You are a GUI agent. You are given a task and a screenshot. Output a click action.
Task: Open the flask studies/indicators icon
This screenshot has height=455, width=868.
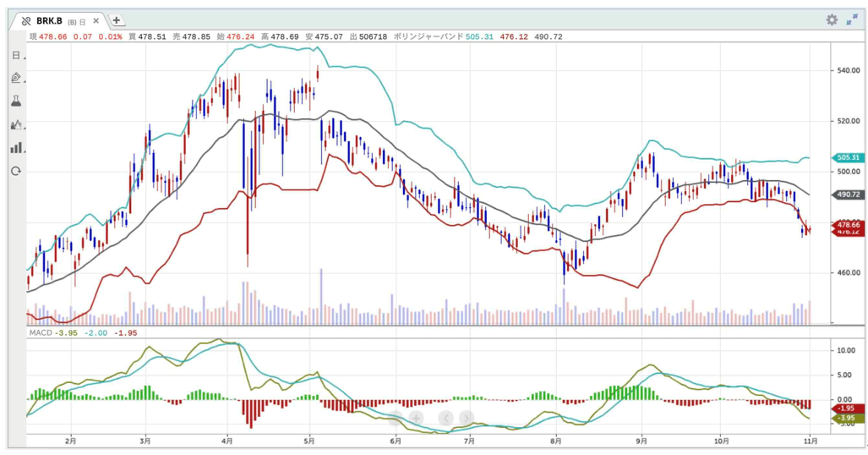coord(16,101)
